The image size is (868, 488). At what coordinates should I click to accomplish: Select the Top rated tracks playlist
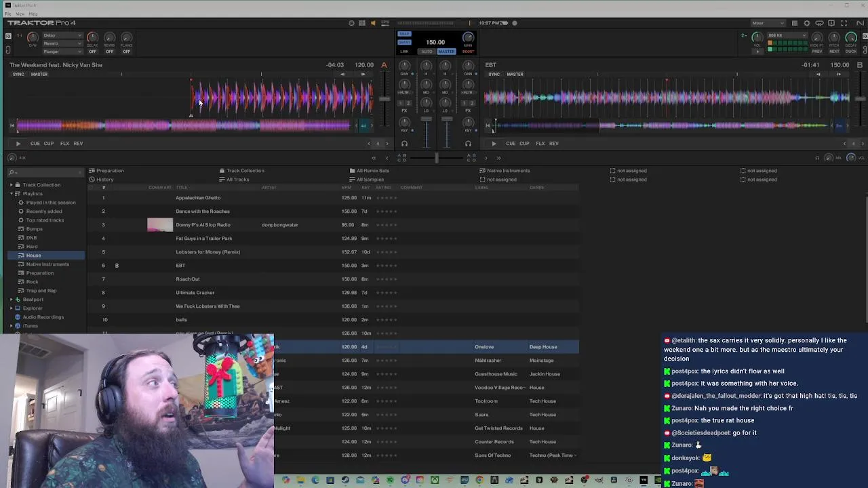click(45, 220)
